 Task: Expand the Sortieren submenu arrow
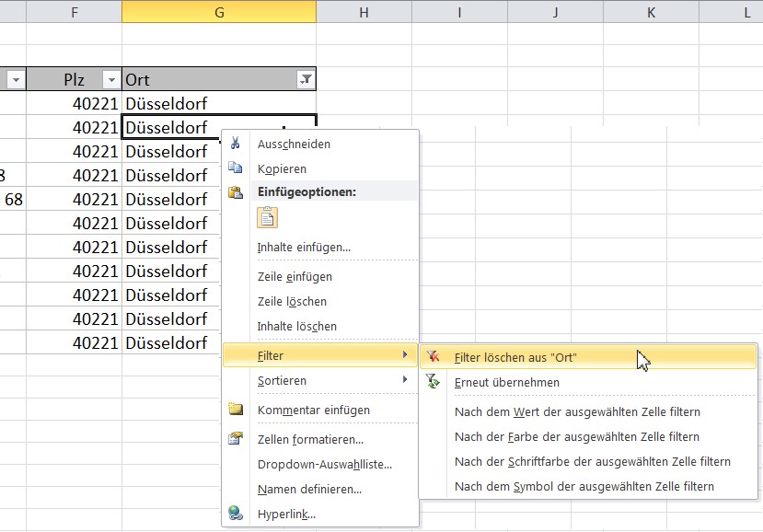pyautogui.click(x=404, y=379)
